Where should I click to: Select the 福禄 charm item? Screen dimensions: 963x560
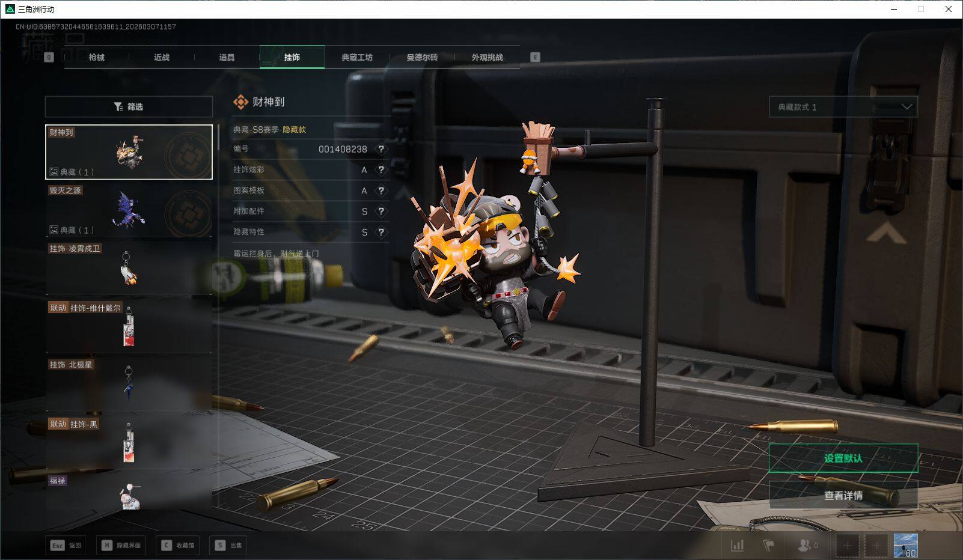[129, 492]
